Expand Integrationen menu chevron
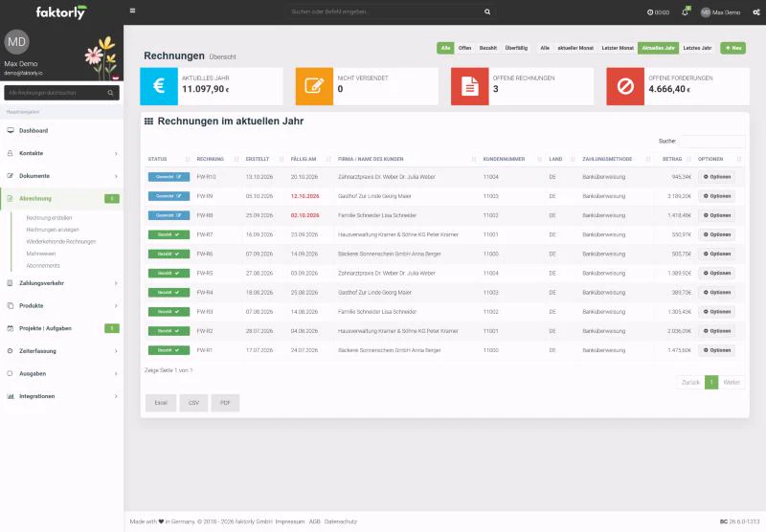 116,396
